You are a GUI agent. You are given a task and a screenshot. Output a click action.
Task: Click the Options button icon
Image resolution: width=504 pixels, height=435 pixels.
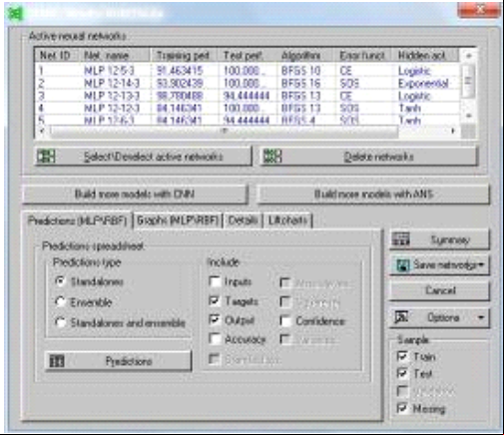(x=401, y=317)
